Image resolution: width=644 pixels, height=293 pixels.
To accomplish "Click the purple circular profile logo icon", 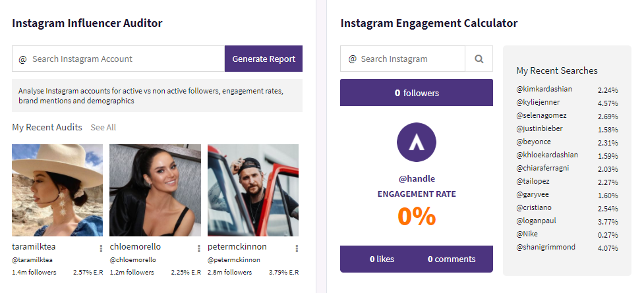I will (417, 142).
